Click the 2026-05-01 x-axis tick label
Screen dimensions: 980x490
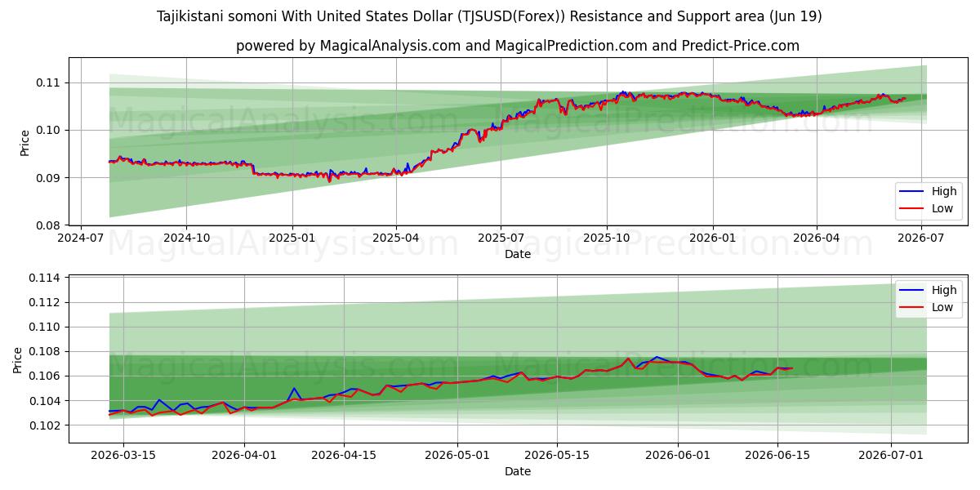[x=457, y=456]
